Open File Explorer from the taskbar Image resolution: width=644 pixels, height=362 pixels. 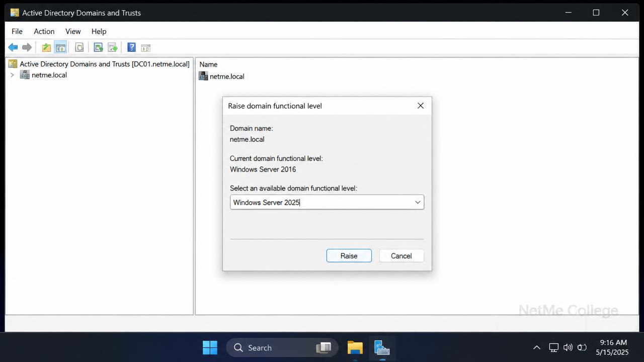click(355, 347)
